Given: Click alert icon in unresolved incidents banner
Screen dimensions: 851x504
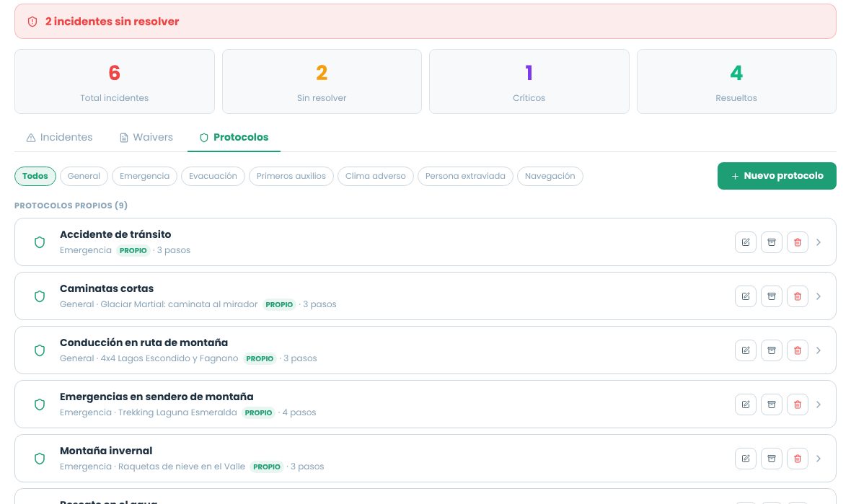Looking at the screenshot, I should pyautogui.click(x=32, y=22).
